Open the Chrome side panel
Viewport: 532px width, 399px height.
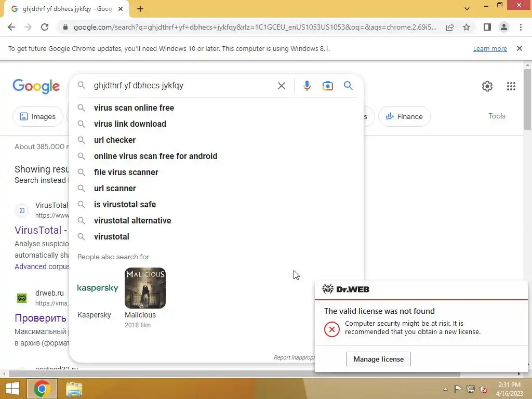pos(487,27)
